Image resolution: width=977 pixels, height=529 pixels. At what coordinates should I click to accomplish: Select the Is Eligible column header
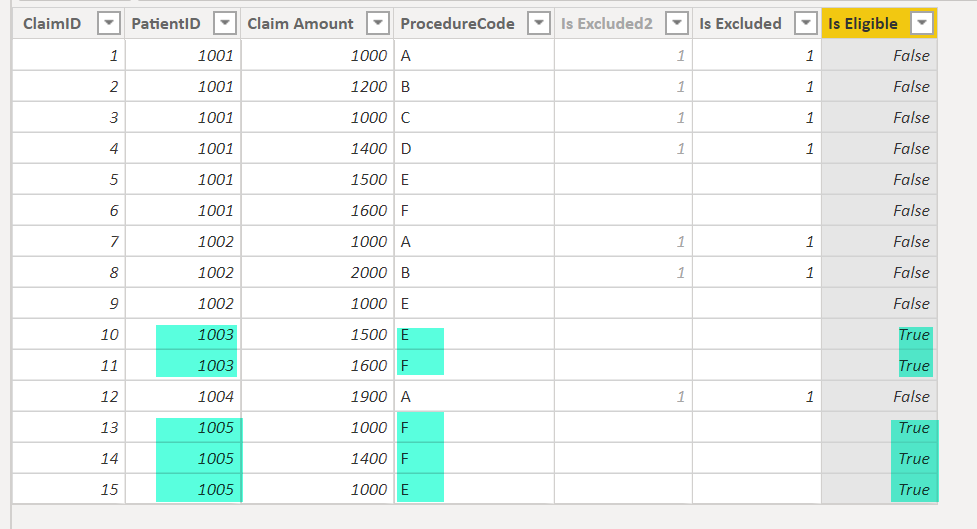click(862, 24)
